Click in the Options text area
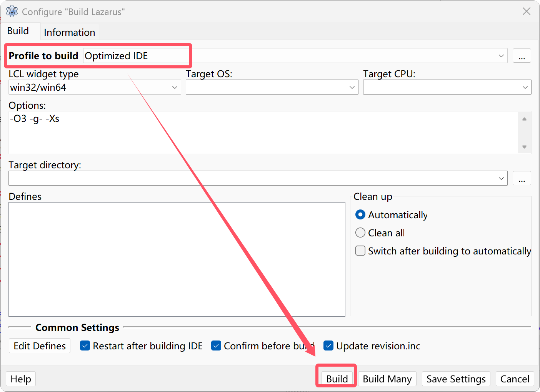Viewport: 540px width, 392px height. click(263, 133)
